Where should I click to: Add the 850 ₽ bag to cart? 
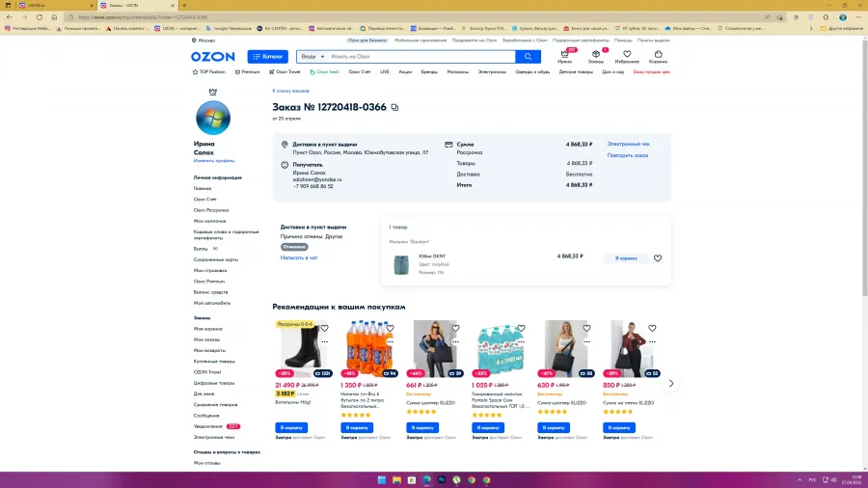pos(619,427)
